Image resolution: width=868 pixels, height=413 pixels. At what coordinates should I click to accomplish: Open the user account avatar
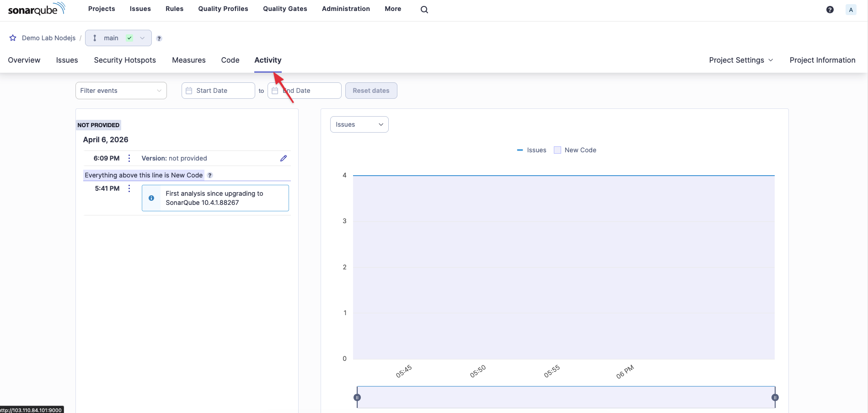coord(851,10)
